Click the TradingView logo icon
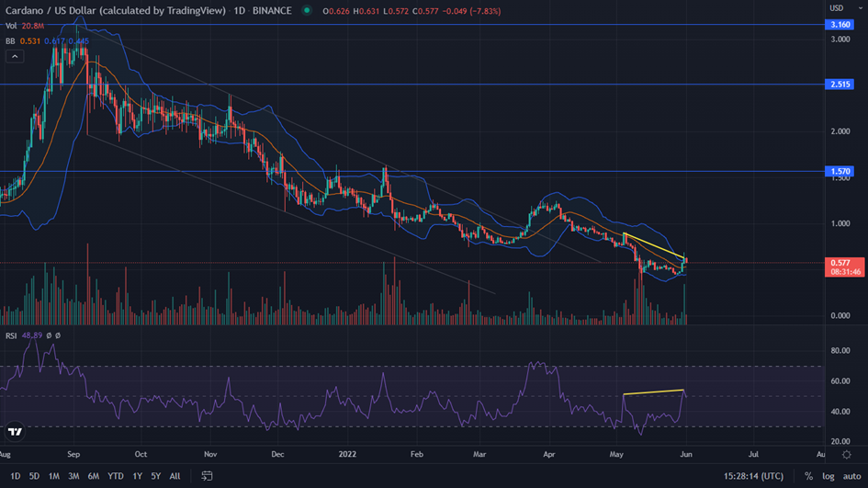 (x=15, y=432)
